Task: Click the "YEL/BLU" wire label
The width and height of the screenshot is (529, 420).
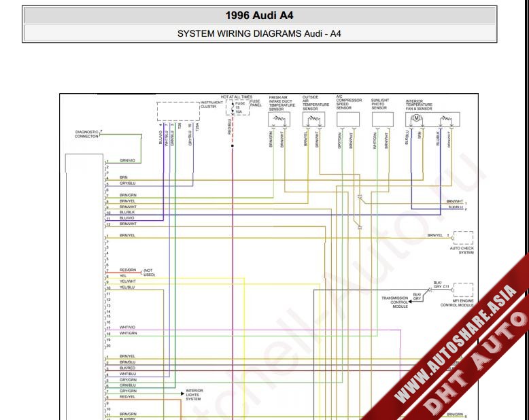Action: click(x=127, y=287)
